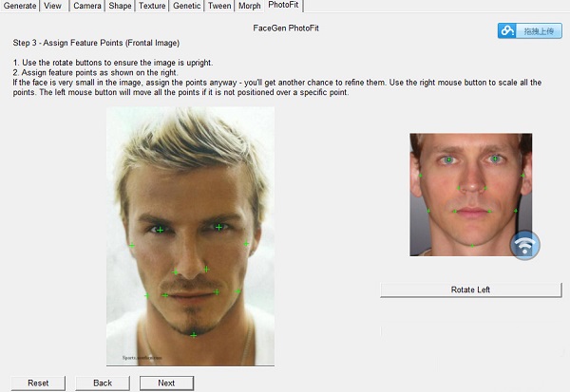This screenshot has height=392, width=570.
Task: Pick the right mouth corner marker
Action: pos(217,291)
